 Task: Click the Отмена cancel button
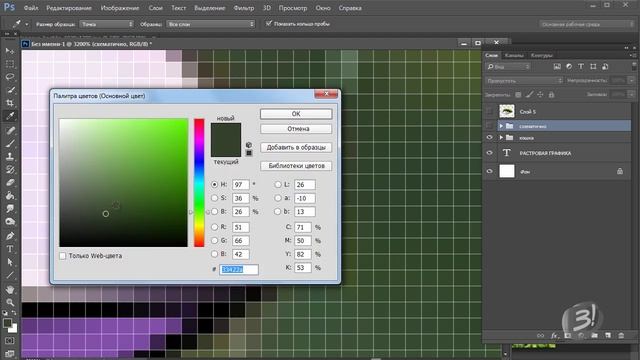coord(296,129)
